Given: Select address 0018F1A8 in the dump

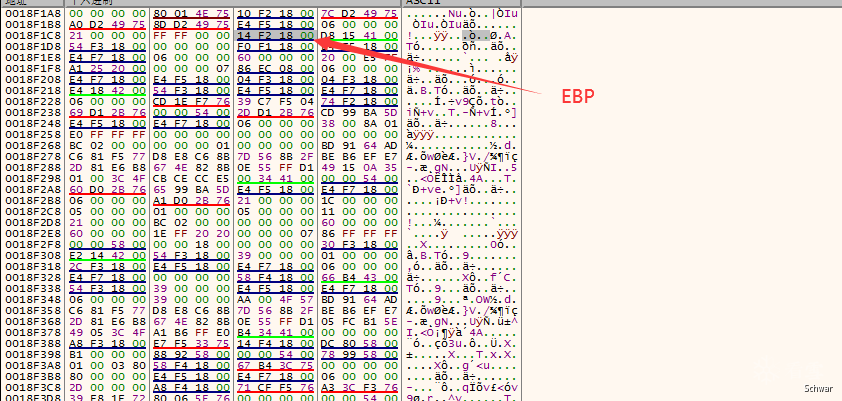Looking at the screenshot, I should (32, 13).
